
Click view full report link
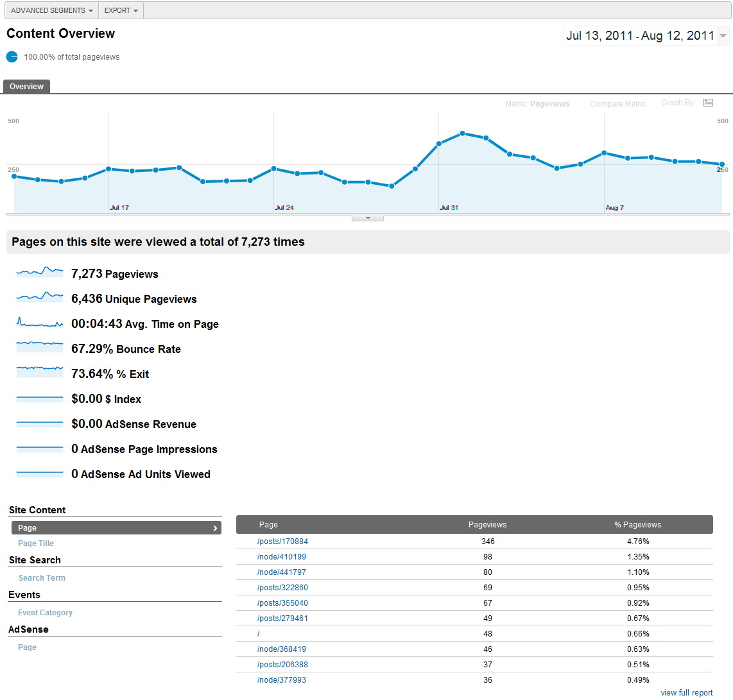[x=686, y=692]
